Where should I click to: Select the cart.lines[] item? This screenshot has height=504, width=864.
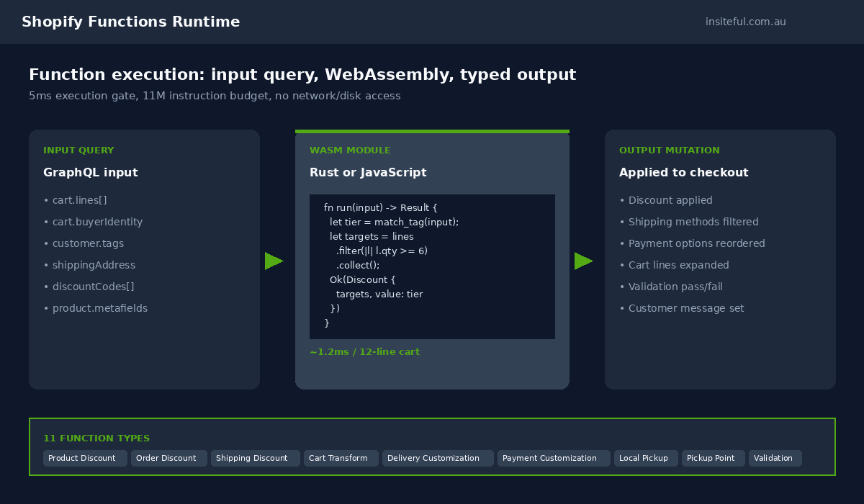76,200
